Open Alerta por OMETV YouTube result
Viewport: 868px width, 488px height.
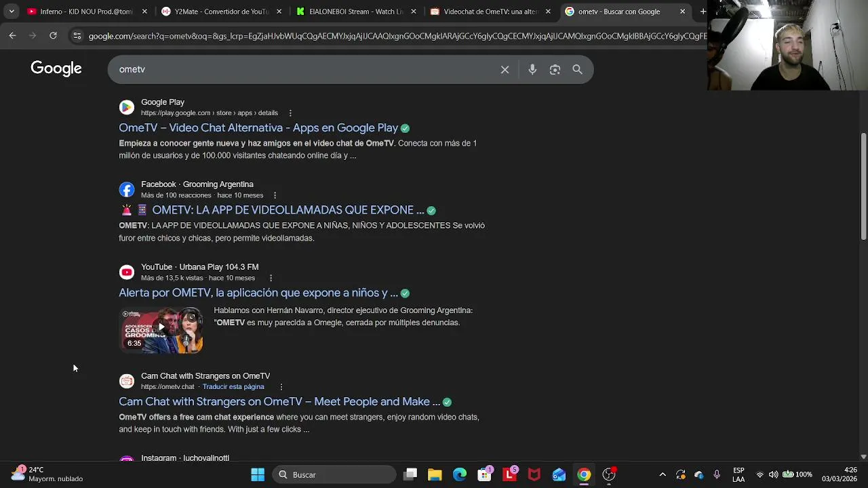pyautogui.click(x=258, y=293)
